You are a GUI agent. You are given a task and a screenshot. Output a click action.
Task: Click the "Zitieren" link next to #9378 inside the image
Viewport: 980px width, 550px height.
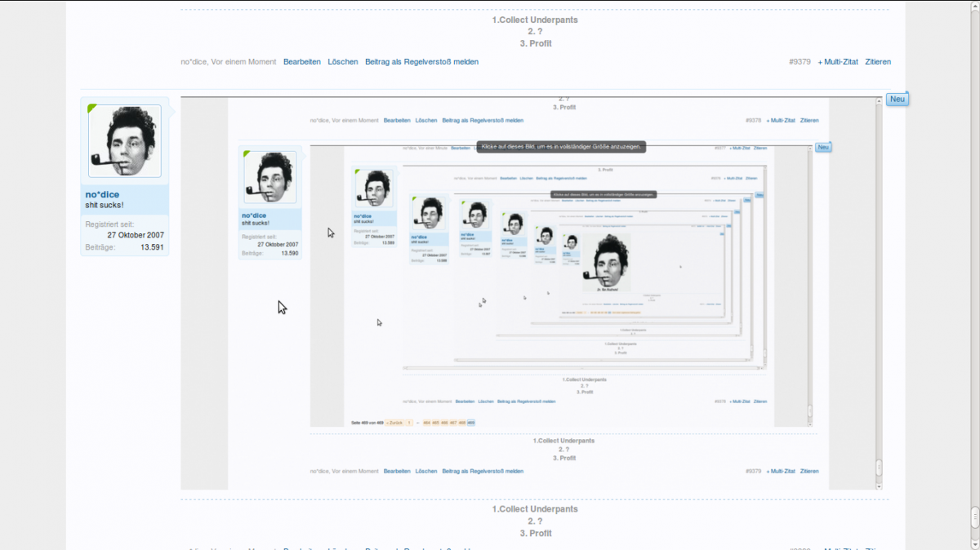coord(809,121)
